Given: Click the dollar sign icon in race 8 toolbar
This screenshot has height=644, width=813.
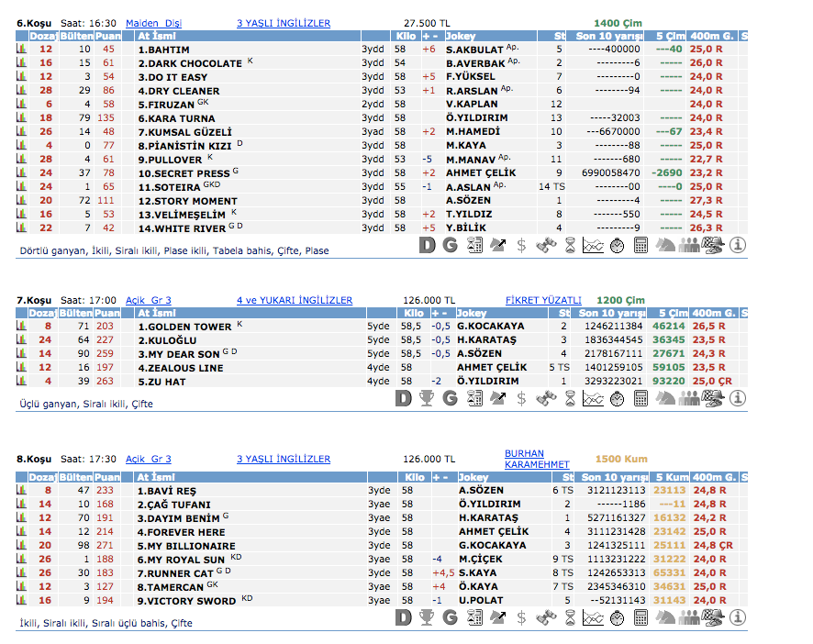Looking at the screenshot, I should pos(521,618).
